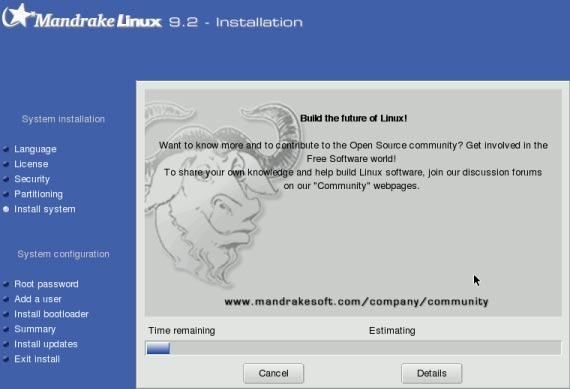Click the bullet beside Exit install

[6, 359]
